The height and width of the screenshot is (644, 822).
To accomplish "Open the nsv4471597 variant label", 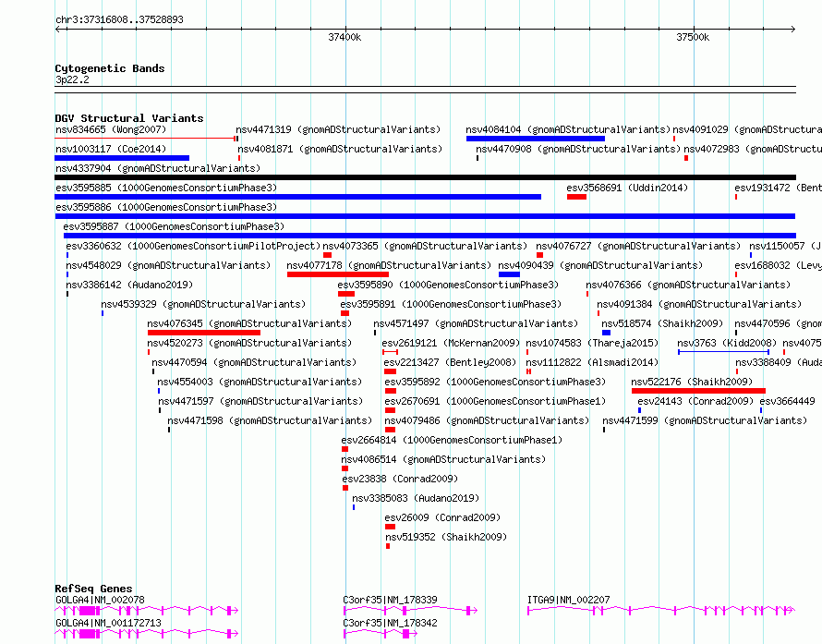I will (x=260, y=401).
